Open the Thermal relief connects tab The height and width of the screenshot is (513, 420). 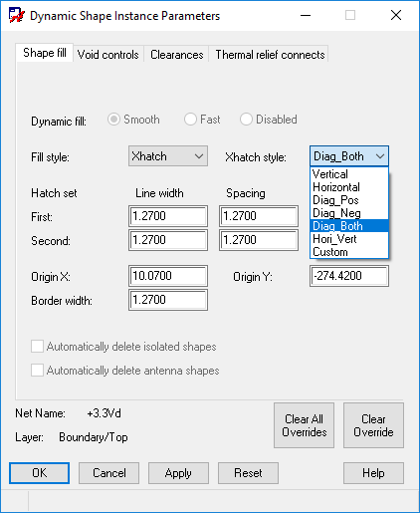[270, 55]
